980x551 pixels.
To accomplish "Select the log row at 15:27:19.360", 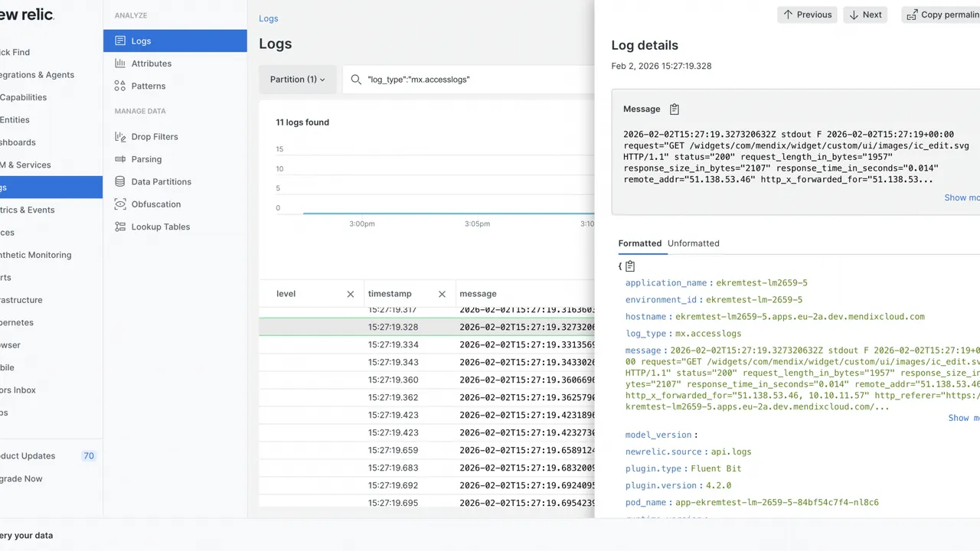I will click(x=426, y=380).
